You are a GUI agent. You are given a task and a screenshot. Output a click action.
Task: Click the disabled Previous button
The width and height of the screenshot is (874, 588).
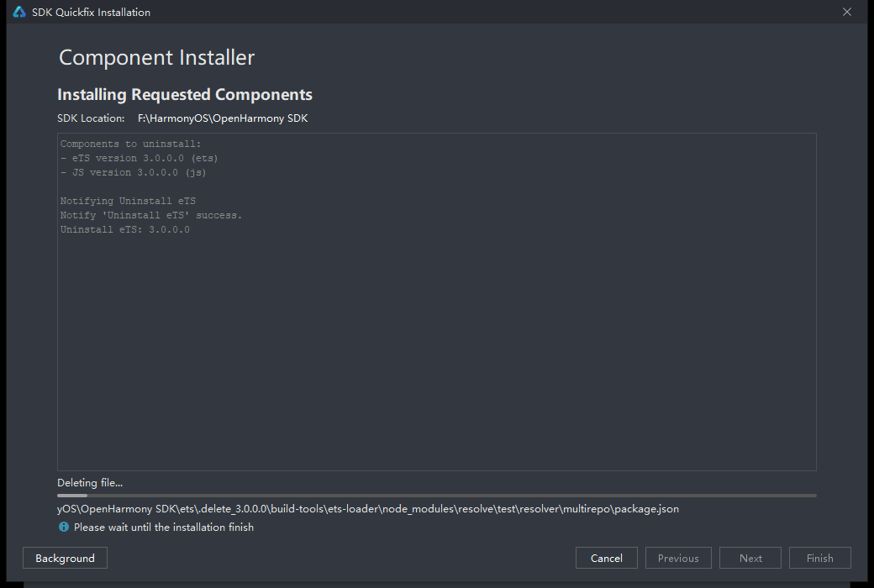pos(678,558)
